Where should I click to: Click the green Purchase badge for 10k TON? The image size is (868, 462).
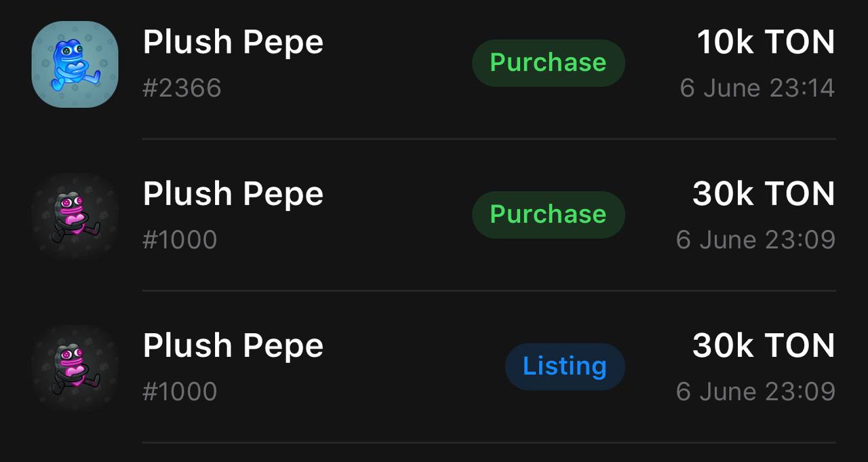(x=548, y=62)
